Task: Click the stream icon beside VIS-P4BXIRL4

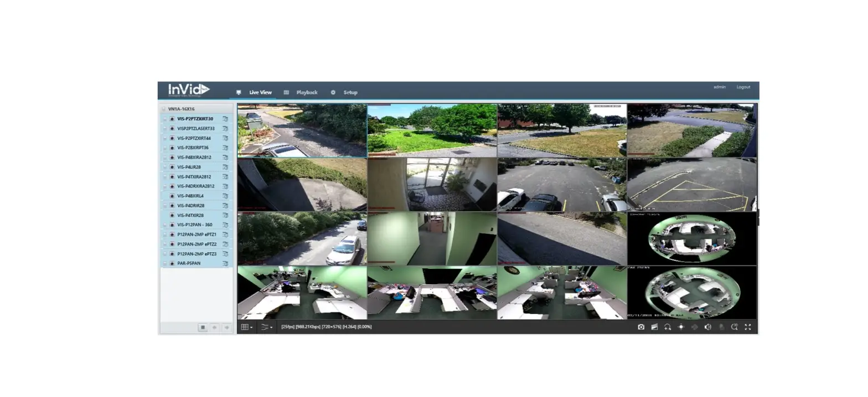Action: pyautogui.click(x=225, y=196)
